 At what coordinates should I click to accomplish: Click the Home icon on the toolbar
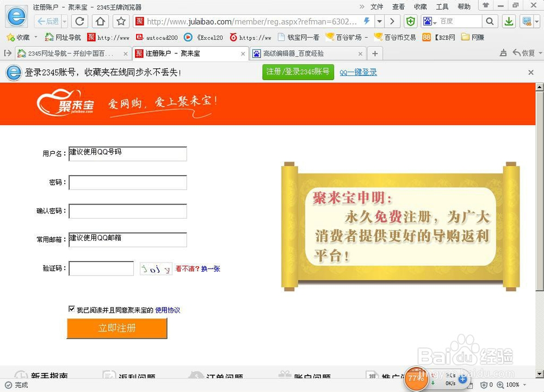coord(100,22)
